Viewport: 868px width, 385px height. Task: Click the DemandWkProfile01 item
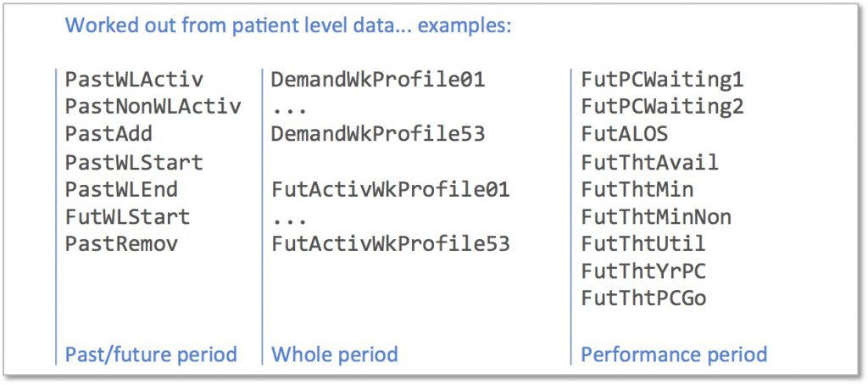coord(377,80)
